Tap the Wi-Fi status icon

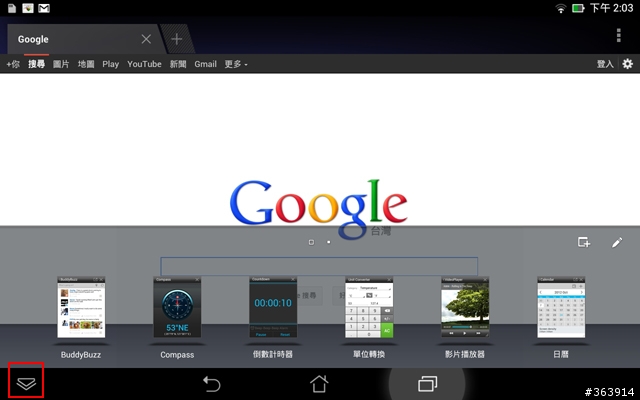coord(561,8)
